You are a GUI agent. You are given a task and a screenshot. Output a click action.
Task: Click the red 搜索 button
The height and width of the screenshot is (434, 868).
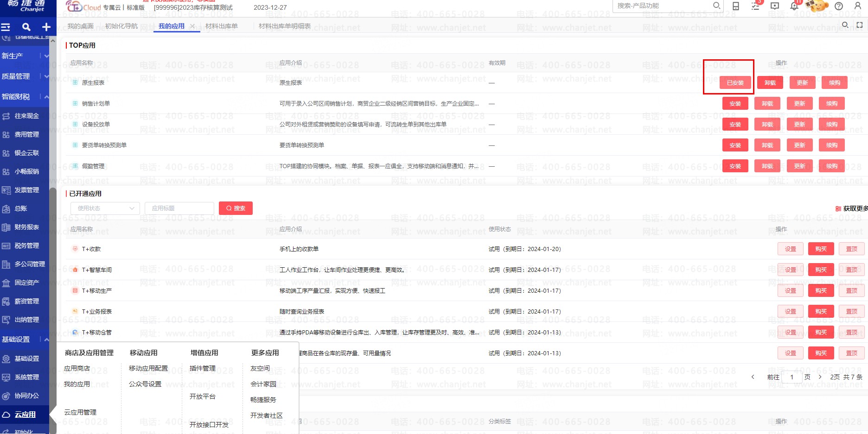click(x=236, y=208)
